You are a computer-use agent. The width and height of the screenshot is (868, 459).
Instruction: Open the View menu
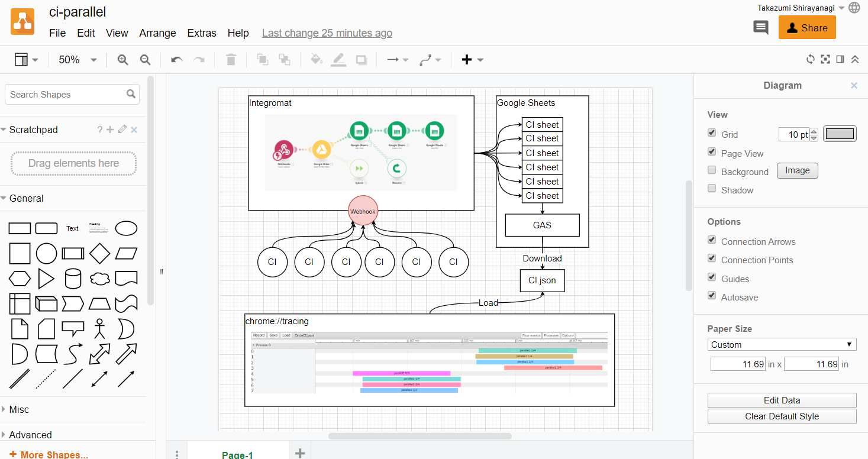pyautogui.click(x=117, y=33)
